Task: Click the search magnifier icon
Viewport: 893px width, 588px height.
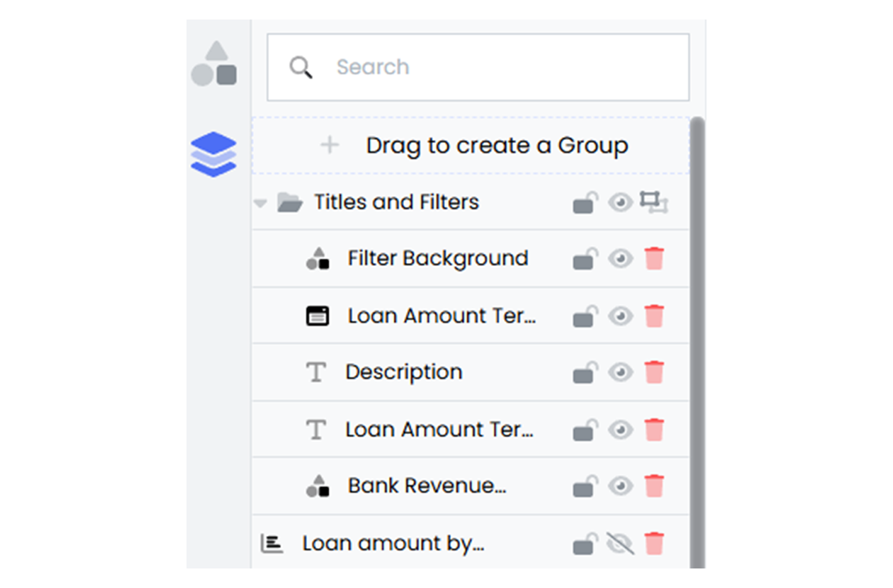Action: click(x=301, y=67)
